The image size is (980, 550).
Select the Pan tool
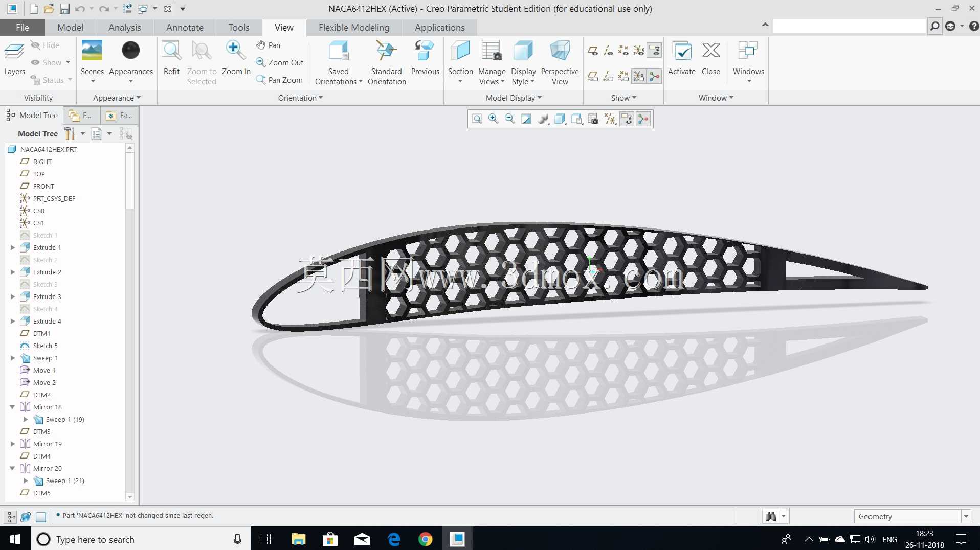click(269, 45)
